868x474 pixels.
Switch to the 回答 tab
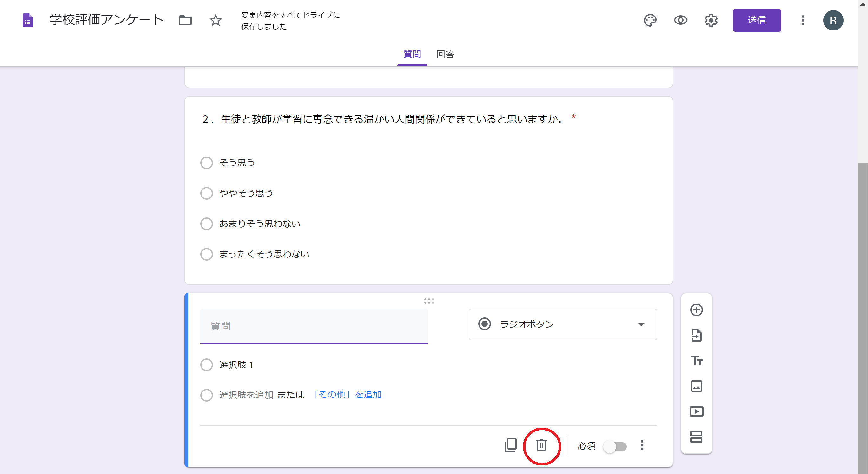(x=445, y=54)
